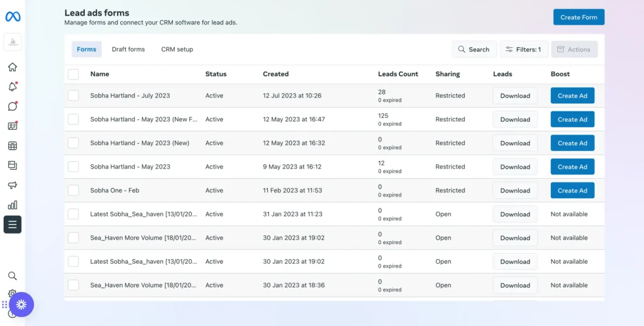644x326 pixels.
Task: Select the Sobha One - Feb checkbox
Action: coord(74,191)
